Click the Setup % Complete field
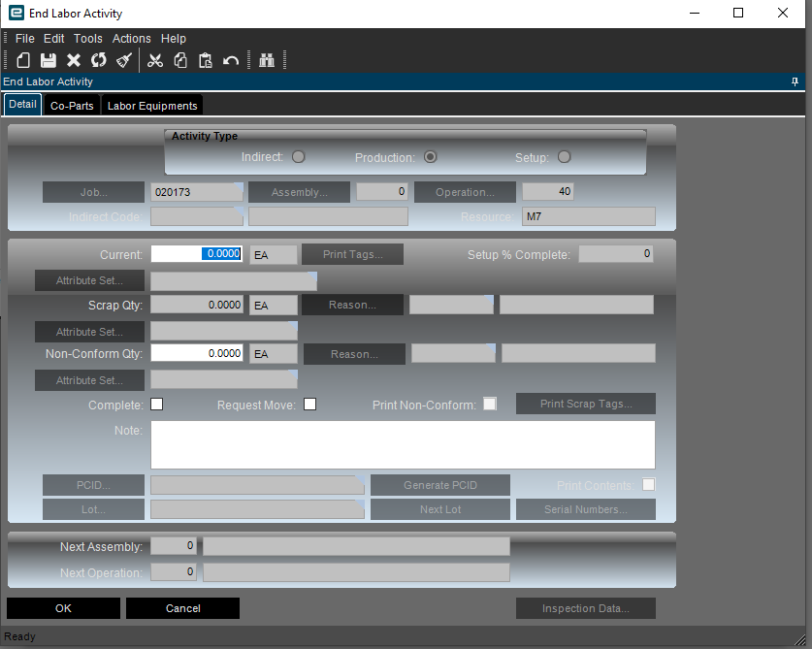The image size is (812, 649). click(616, 254)
